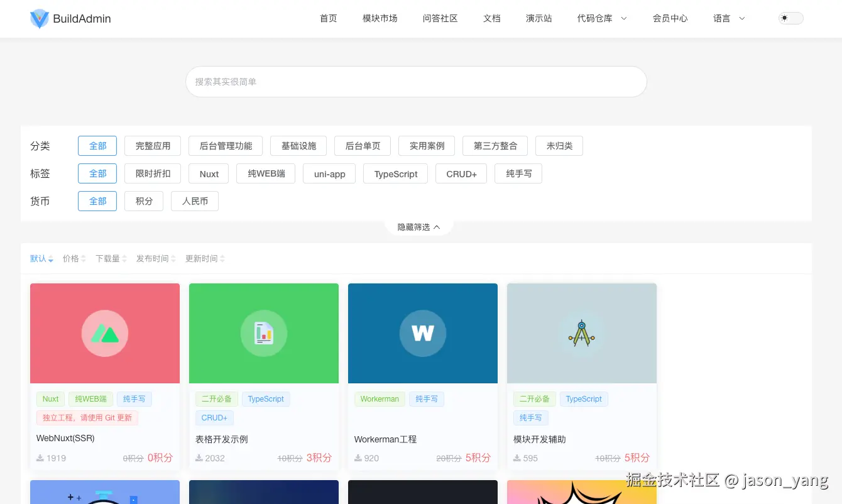Screen dimensions: 842x504
Task: Open the WebNuxt(SSR) red cover thumbnail
Action: coord(105,333)
